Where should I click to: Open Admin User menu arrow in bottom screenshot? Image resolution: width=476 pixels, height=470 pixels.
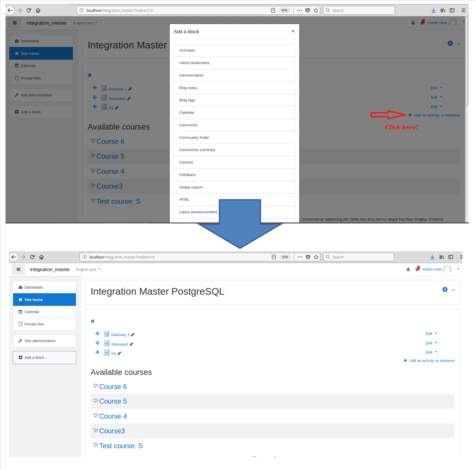pos(458,269)
